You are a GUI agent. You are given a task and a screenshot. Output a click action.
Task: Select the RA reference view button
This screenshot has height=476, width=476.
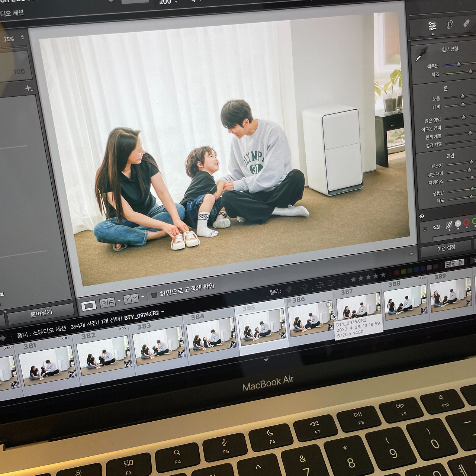pos(107,303)
